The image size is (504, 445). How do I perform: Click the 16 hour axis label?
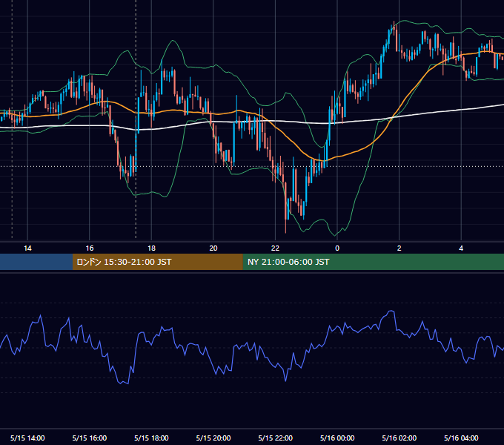pyautogui.click(x=90, y=248)
